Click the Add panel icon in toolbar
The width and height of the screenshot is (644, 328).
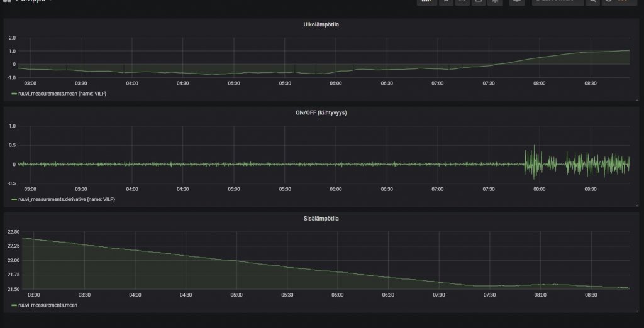point(426,2)
